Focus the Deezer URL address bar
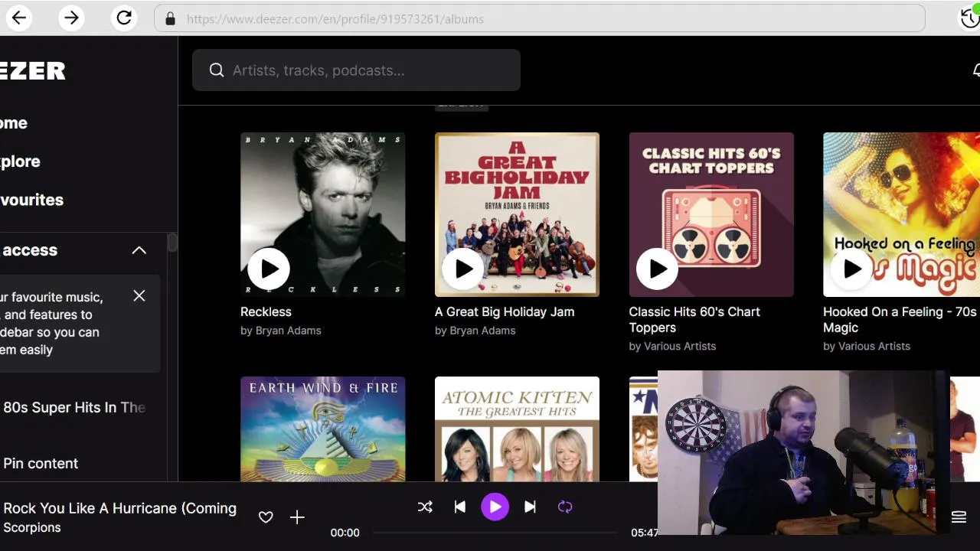 [539, 18]
